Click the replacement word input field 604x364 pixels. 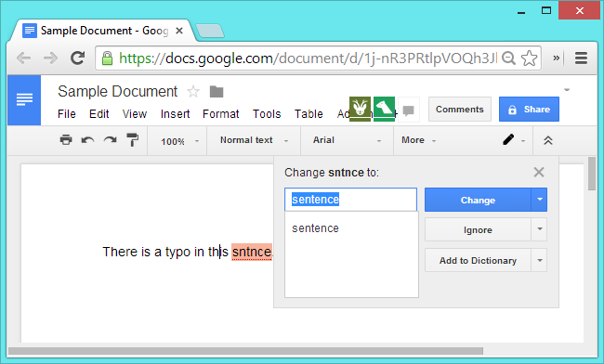(x=350, y=200)
